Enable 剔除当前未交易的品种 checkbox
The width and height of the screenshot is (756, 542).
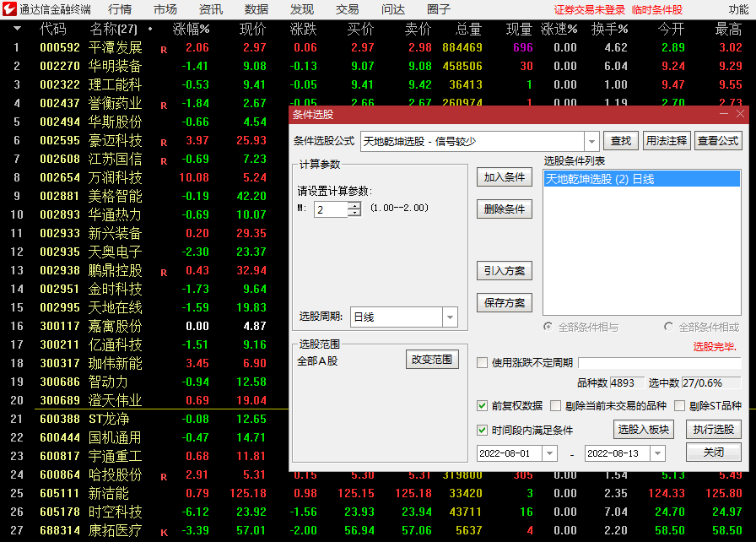pyautogui.click(x=555, y=405)
